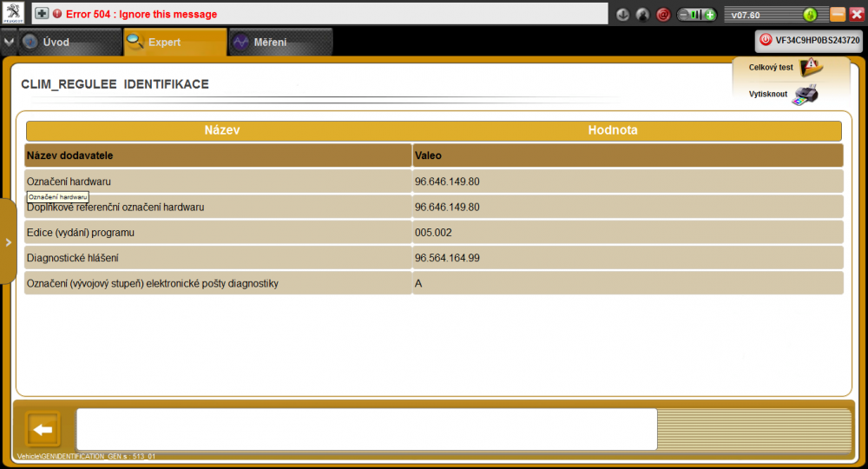Viewport: 868px width, 469px height.
Task: Go back with the arrow button
Action: coord(43,429)
